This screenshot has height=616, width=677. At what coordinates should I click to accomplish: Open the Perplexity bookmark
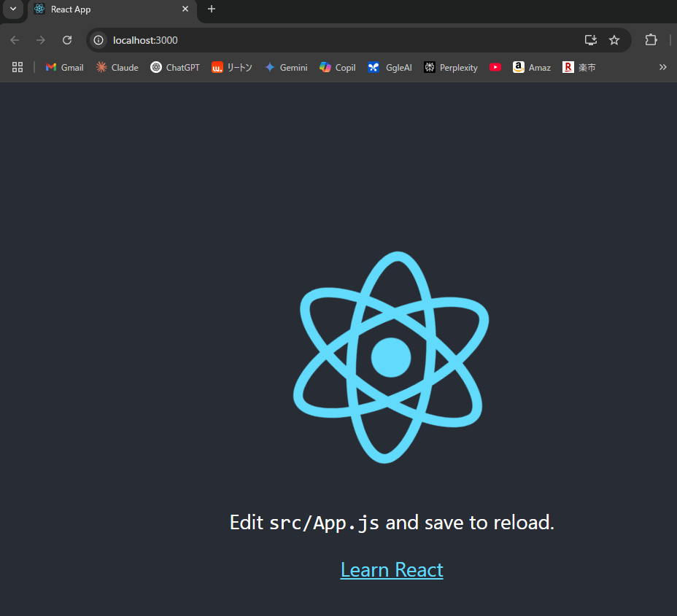451,67
